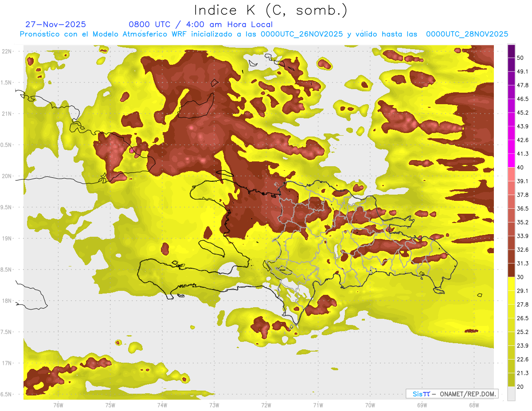
Task: Click the '43.9' colorbar value
Action: 523,126
